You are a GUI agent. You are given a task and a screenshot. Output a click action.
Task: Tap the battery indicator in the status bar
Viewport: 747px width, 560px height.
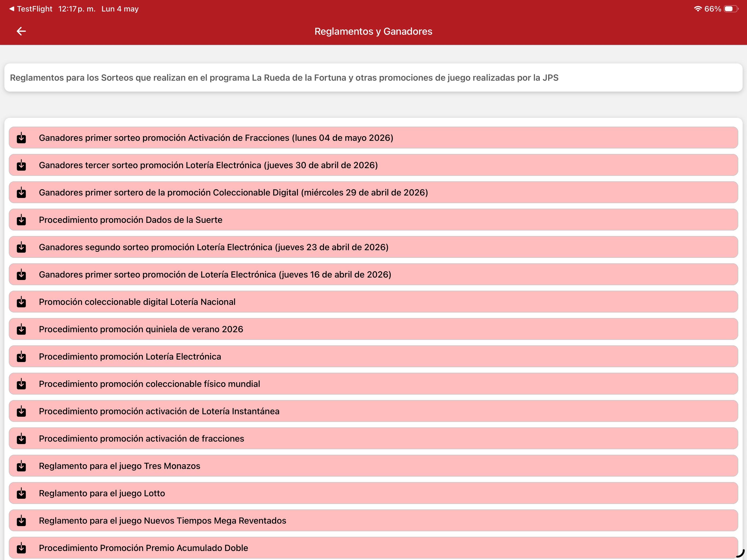pos(731,9)
